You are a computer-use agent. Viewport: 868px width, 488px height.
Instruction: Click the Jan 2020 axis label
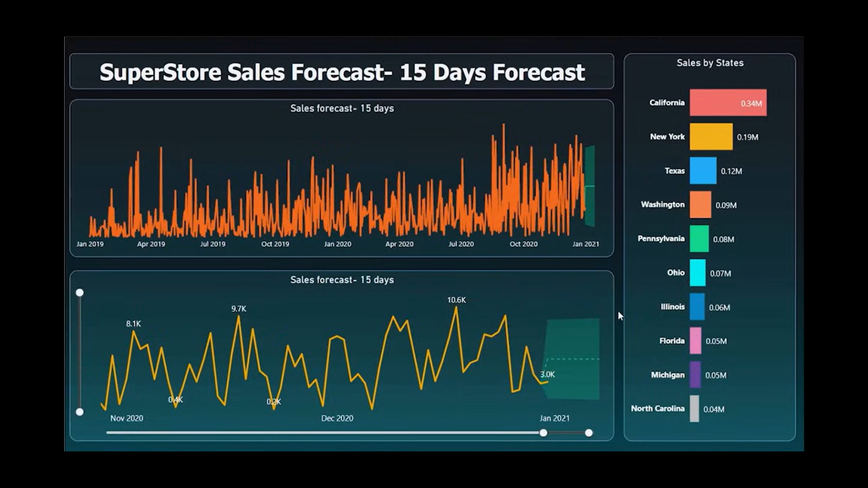point(337,244)
